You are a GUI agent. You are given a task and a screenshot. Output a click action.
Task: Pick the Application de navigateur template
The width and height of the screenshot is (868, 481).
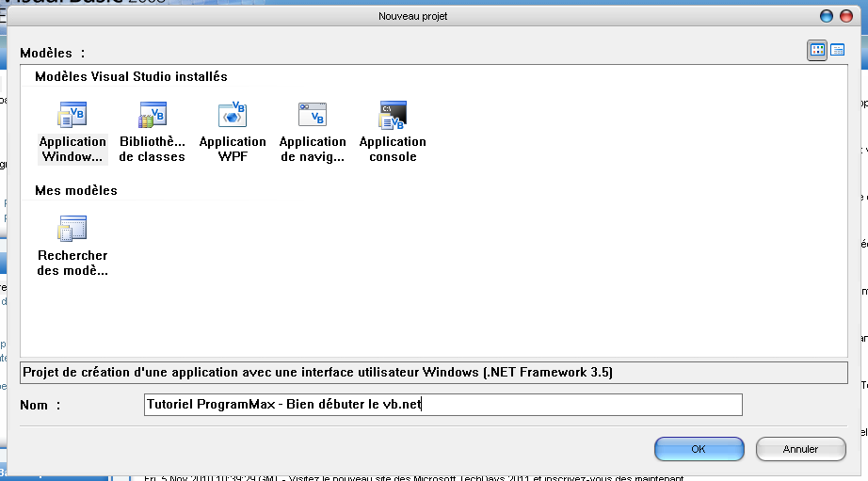point(313,132)
